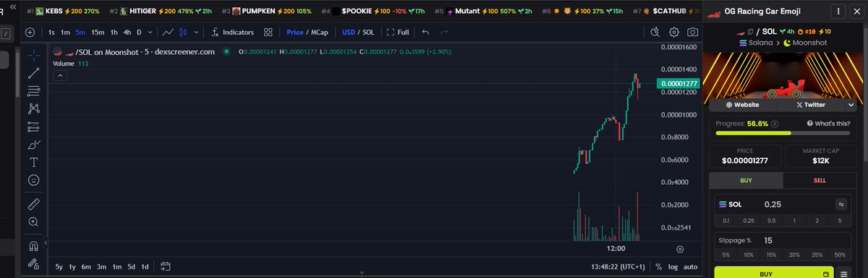
Task: Set the interval to 1h
Action: pos(114,32)
